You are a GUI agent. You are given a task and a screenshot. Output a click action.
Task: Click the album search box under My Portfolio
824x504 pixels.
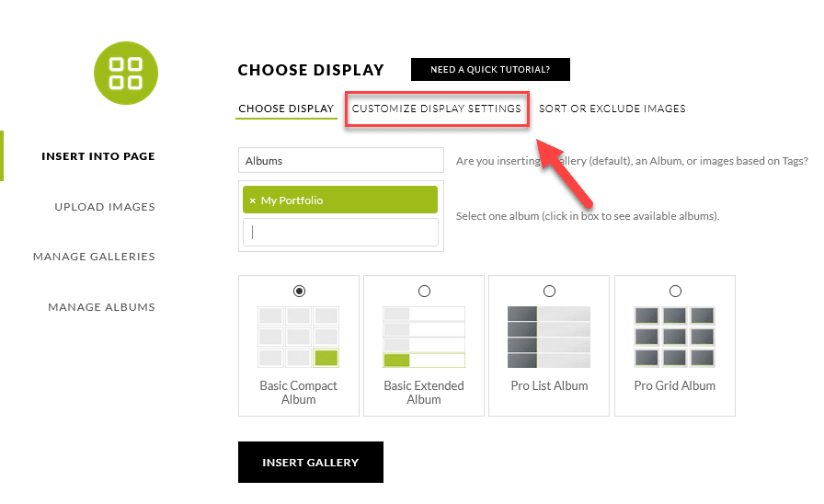[340, 233]
